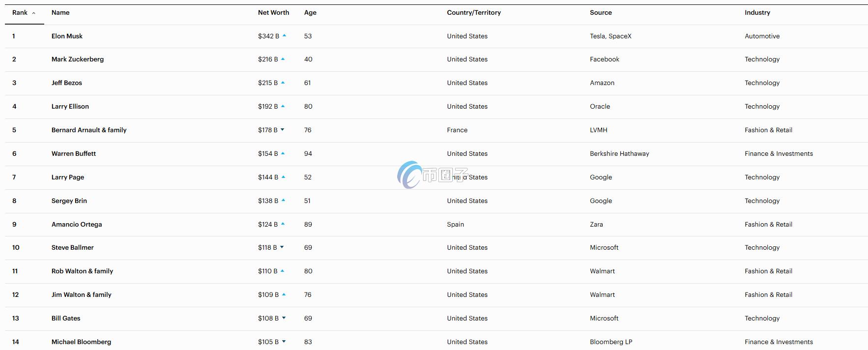Click the down arrow beside Bernard Arnault's $178 B

[283, 130]
